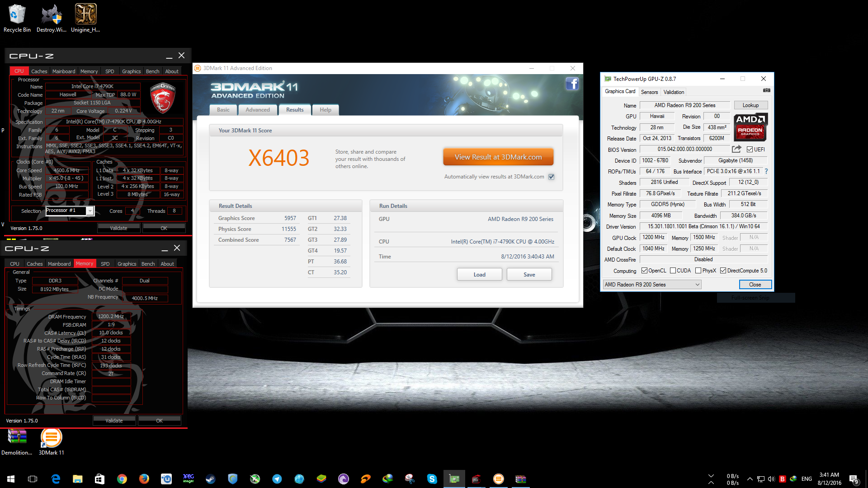Viewport: 868px width, 488px height.
Task: Click the GPU-Z screenshot camera icon
Action: (766, 90)
